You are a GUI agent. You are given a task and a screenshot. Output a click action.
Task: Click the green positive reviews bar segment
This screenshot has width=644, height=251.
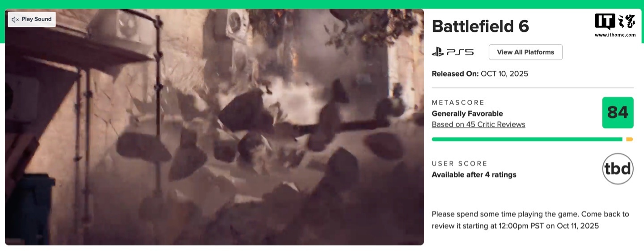(x=527, y=140)
